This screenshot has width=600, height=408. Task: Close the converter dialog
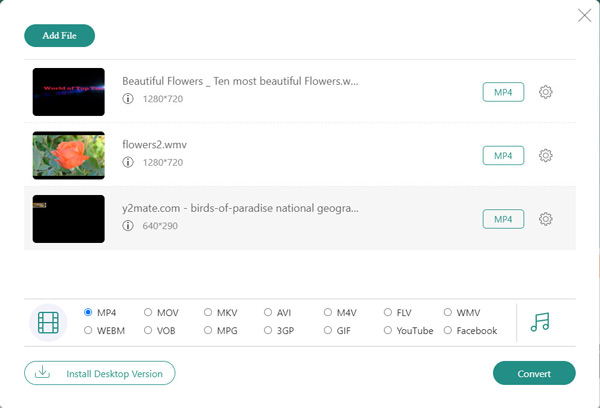click(x=584, y=15)
